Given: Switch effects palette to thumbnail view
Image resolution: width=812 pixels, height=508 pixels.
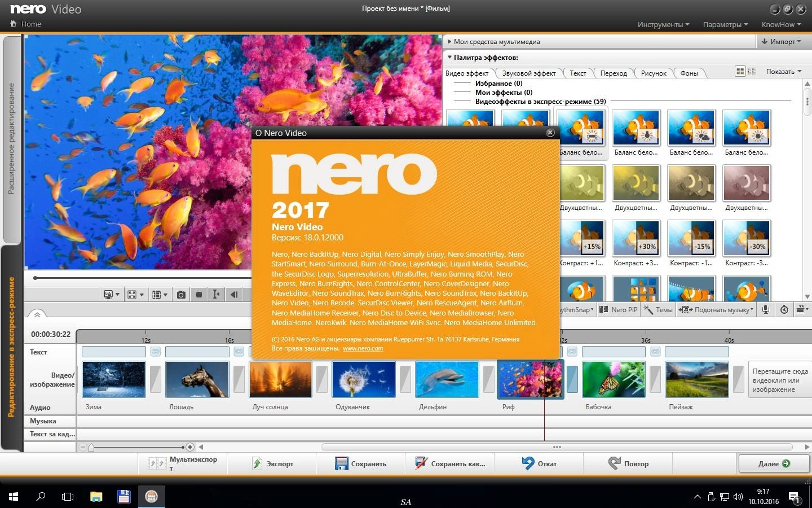Looking at the screenshot, I should (x=740, y=71).
